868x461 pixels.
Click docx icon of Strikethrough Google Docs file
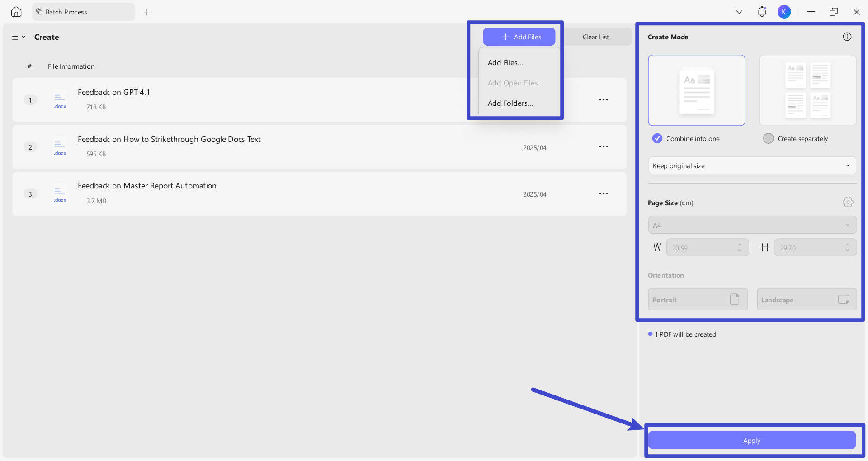click(x=60, y=147)
